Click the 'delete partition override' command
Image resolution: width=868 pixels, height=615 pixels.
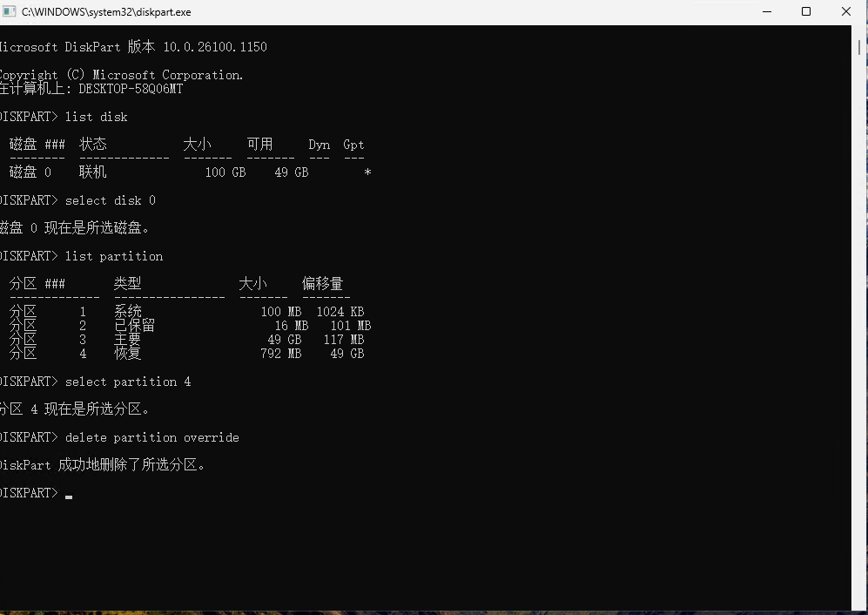tap(151, 437)
